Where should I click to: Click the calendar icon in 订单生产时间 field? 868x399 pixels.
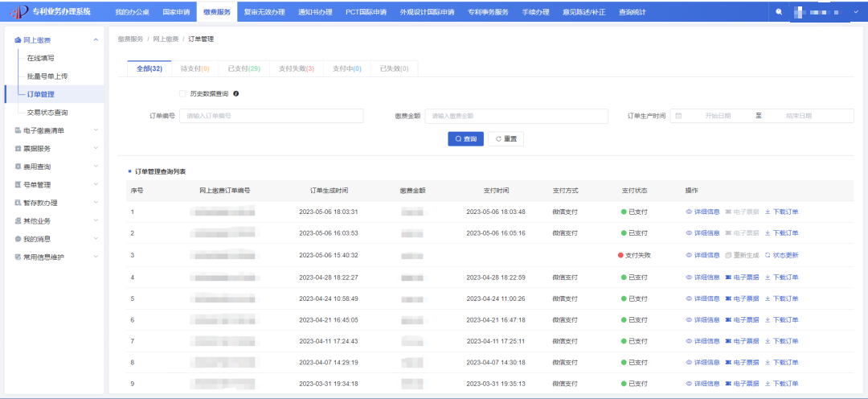(x=679, y=116)
